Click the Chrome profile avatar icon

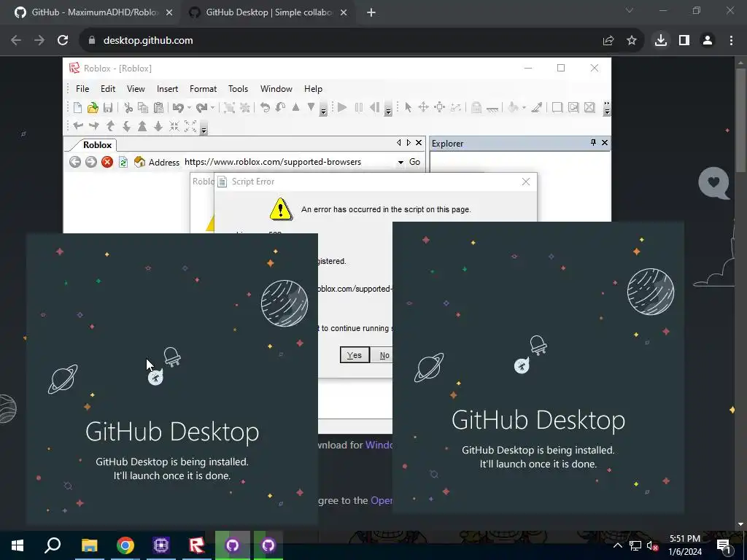708,41
